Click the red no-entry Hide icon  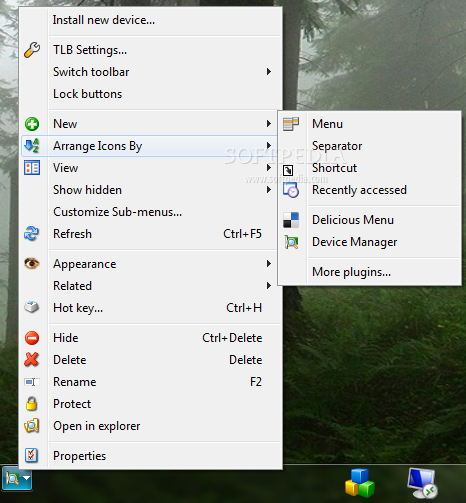32,338
